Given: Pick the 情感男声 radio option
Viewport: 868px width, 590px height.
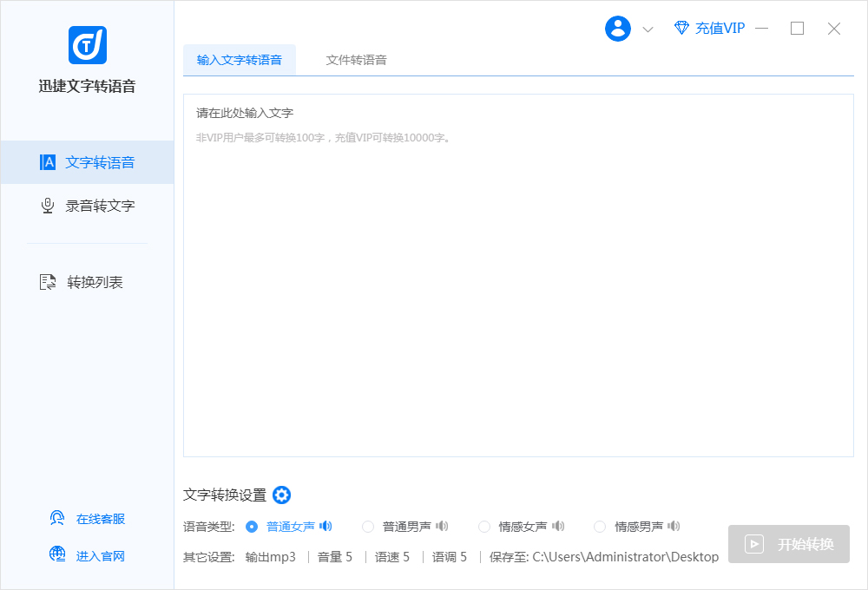Looking at the screenshot, I should pos(600,527).
